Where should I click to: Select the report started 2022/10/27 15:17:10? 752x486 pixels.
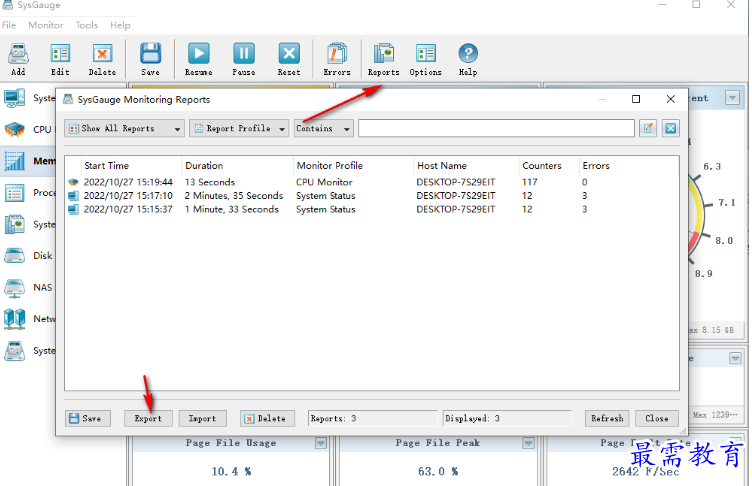coord(128,196)
